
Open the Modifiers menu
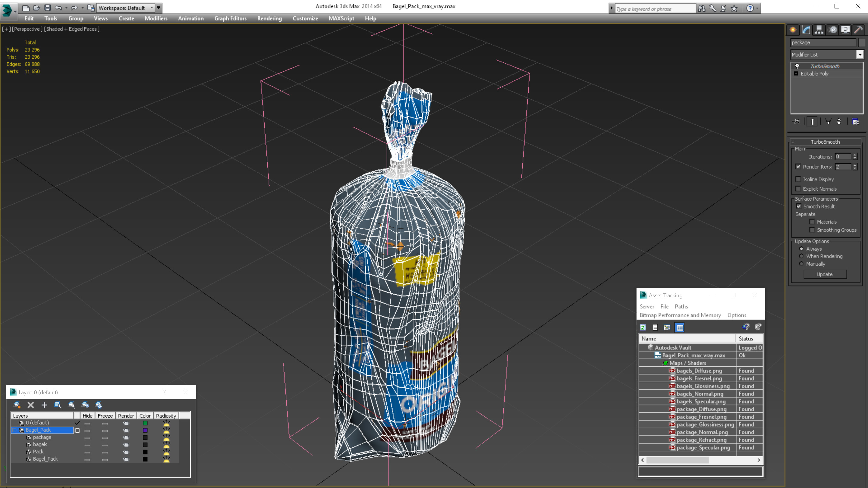pyautogui.click(x=156, y=18)
